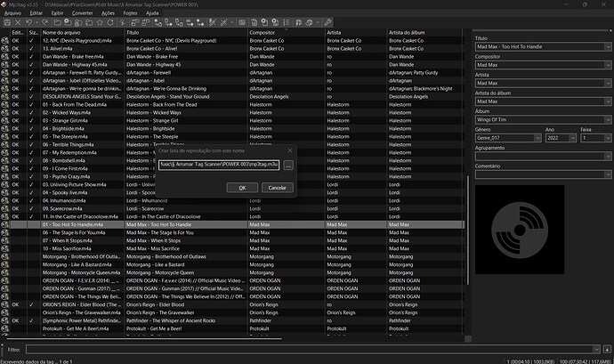Click the select-all files cursor icon
Image resolution: width=614 pixels, height=364 pixels.
[122, 22]
